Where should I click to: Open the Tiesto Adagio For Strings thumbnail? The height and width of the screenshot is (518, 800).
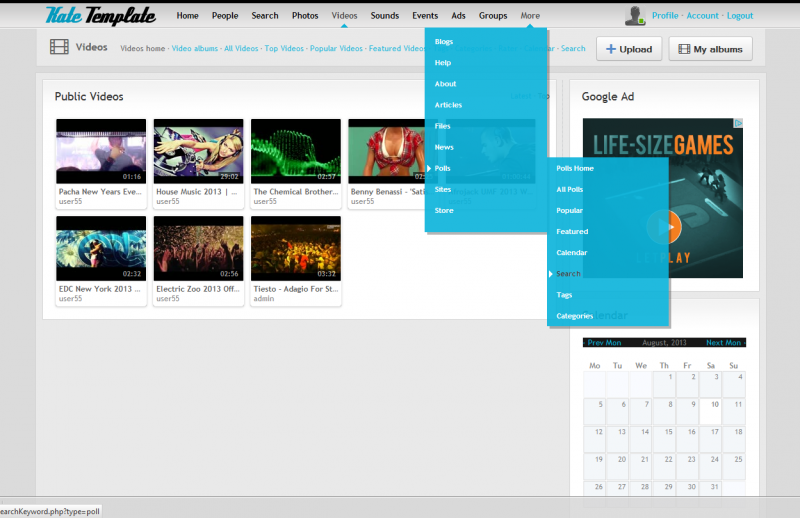point(296,248)
